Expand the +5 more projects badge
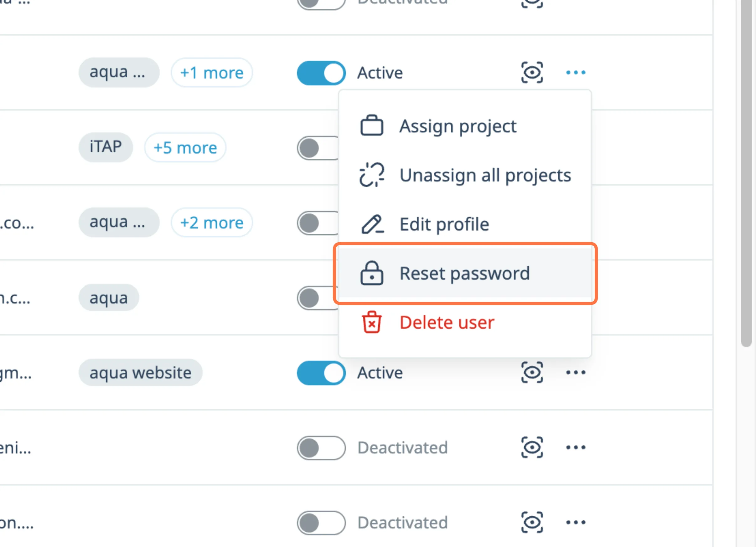The image size is (756, 547). click(185, 148)
